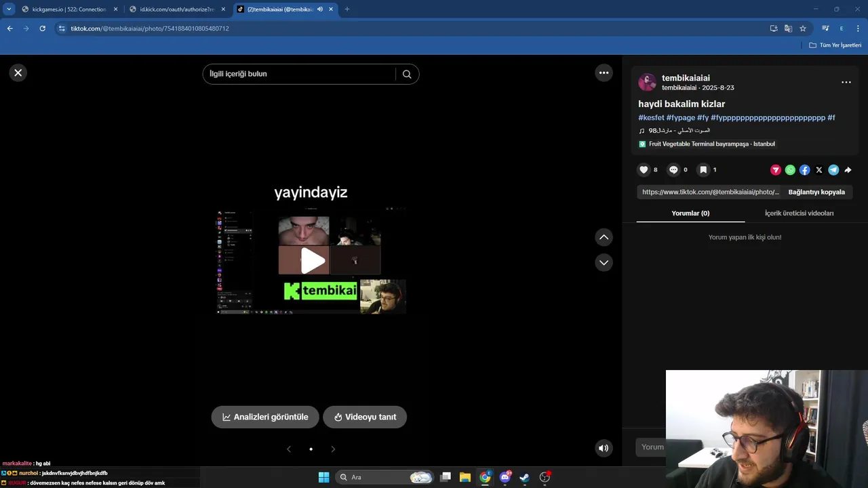Switch to 'İçerik üreticisi videoları' tab

coord(799,213)
